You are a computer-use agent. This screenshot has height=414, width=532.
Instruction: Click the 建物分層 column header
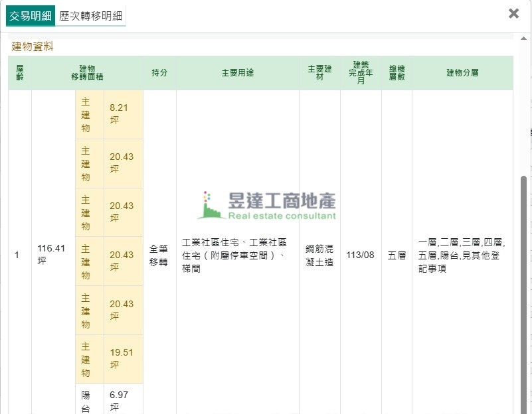462,73
